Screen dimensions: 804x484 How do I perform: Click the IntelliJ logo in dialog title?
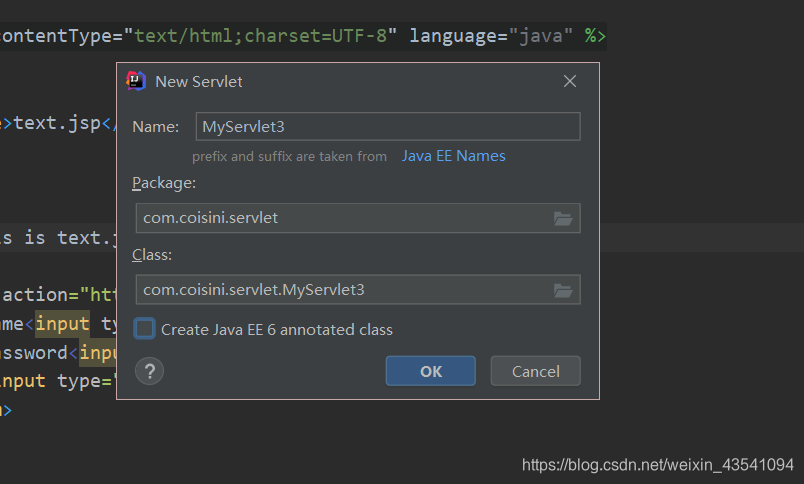136,81
